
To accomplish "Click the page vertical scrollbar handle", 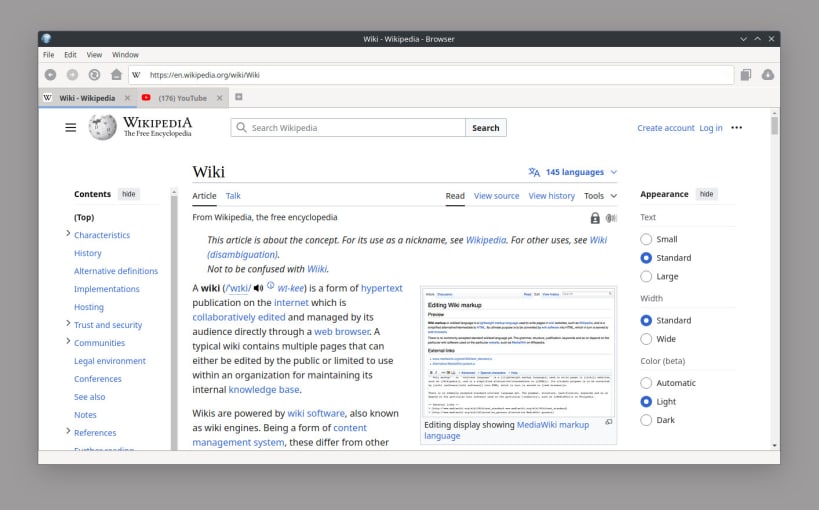I will [775, 125].
